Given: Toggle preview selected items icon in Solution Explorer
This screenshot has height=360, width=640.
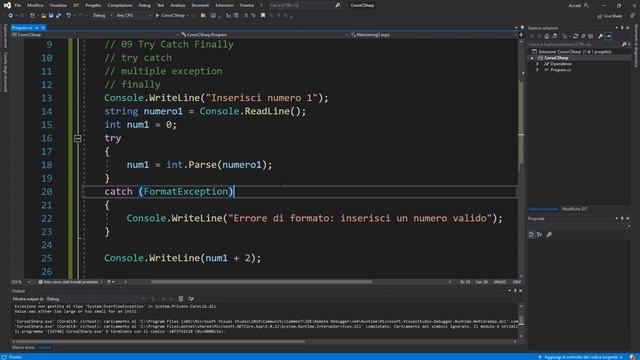Looking at the screenshot, I should 608,36.
